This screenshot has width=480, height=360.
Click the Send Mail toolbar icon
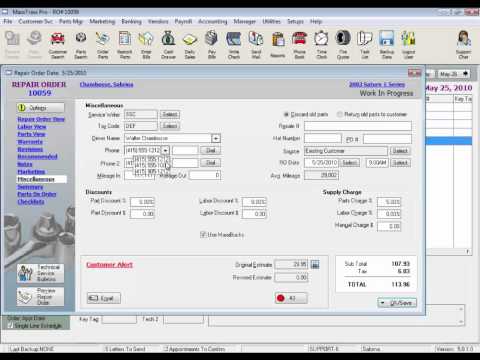[256, 45]
